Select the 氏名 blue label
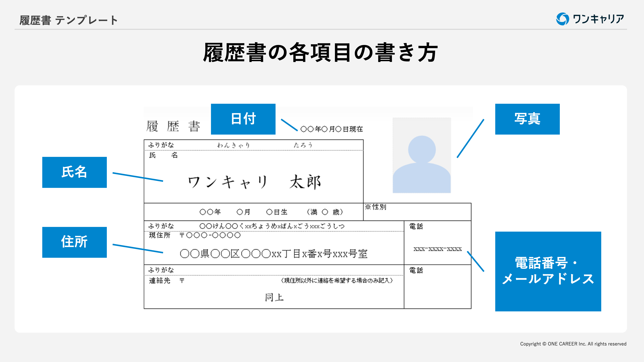This screenshot has height=362, width=644. (74, 172)
